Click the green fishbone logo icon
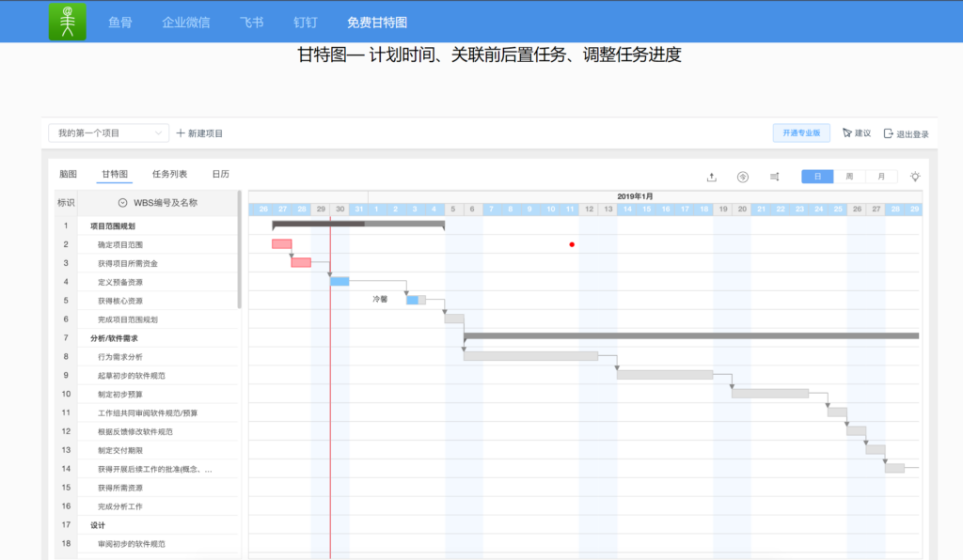 pos(67,22)
